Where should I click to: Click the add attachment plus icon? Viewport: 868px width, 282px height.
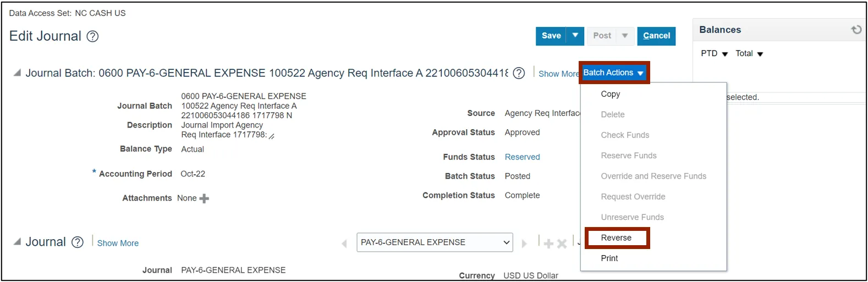(204, 198)
